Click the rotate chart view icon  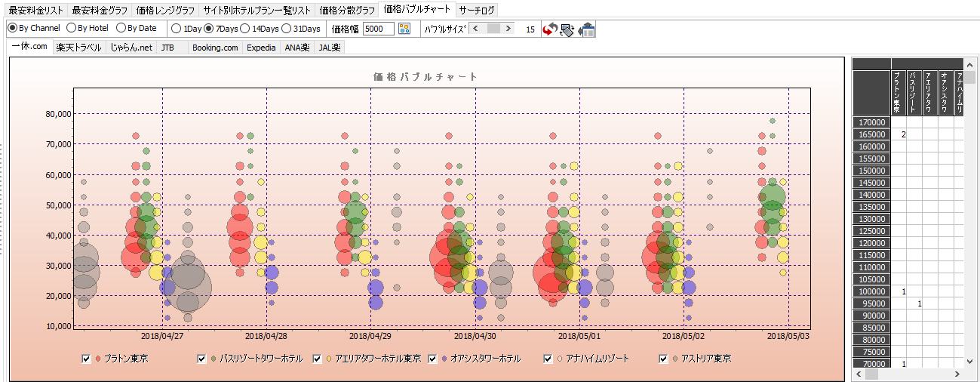[x=567, y=29]
